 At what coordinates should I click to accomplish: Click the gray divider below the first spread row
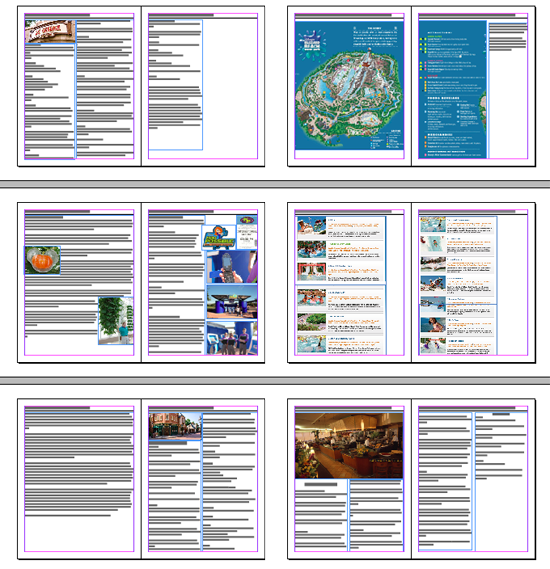click(275, 184)
